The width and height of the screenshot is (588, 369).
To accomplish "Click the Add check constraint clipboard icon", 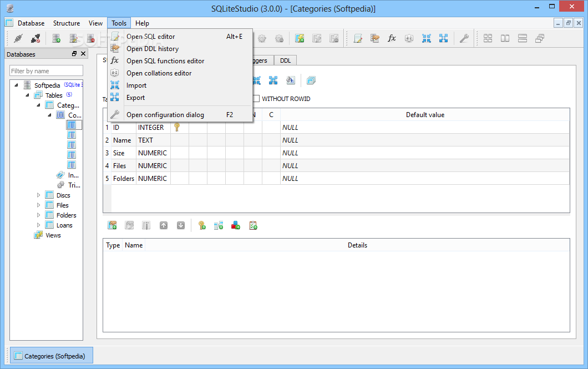I will coord(253,225).
